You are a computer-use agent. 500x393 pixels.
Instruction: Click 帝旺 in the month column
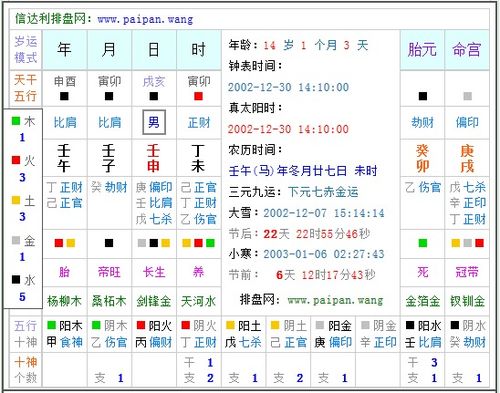(109, 272)
